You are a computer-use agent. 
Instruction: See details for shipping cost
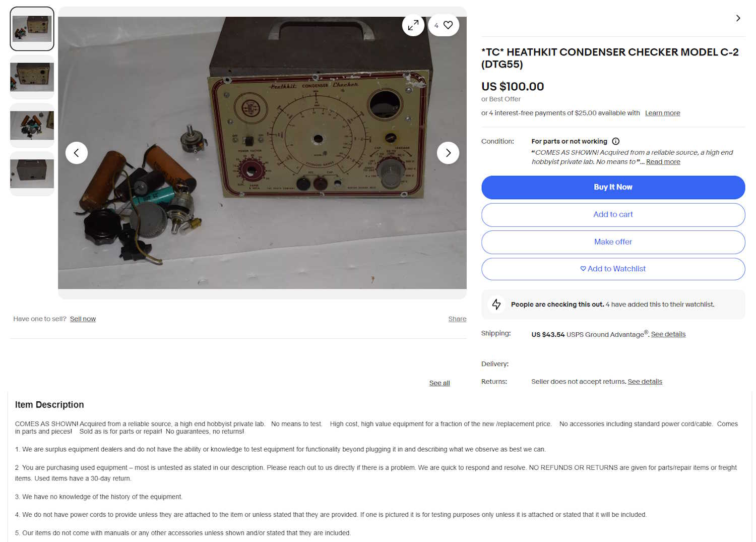coord(668,334)
